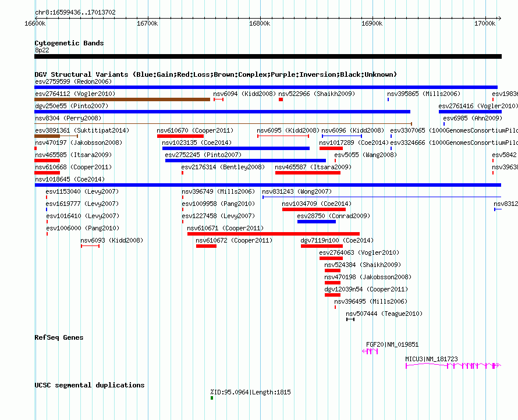Open the esv1619777 (Levy2007) label
518x420 pixels.
click(82, 204)
